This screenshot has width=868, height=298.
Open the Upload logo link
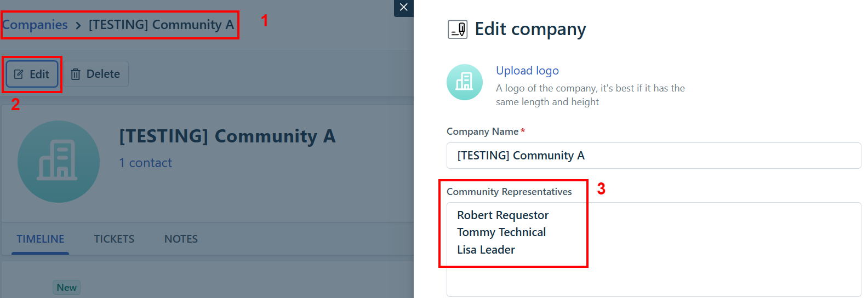click(527, 71)
